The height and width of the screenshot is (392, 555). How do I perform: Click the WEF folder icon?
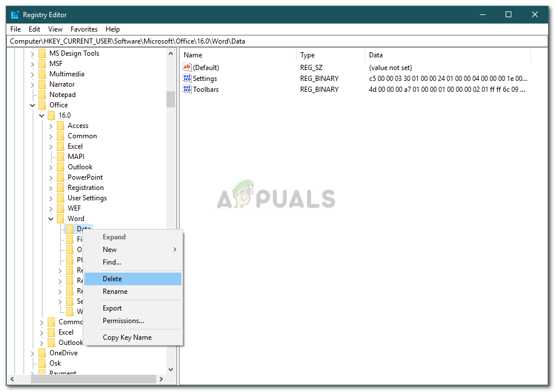[61, 208]
